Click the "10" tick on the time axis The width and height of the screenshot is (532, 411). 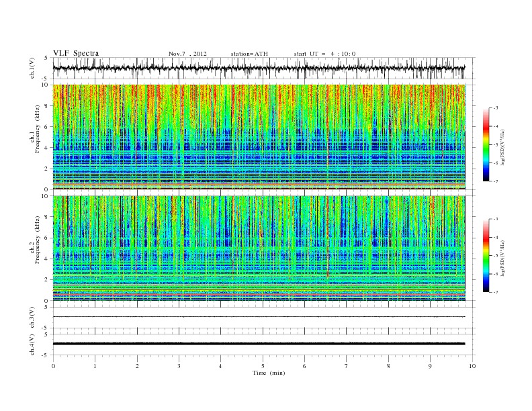472,366
